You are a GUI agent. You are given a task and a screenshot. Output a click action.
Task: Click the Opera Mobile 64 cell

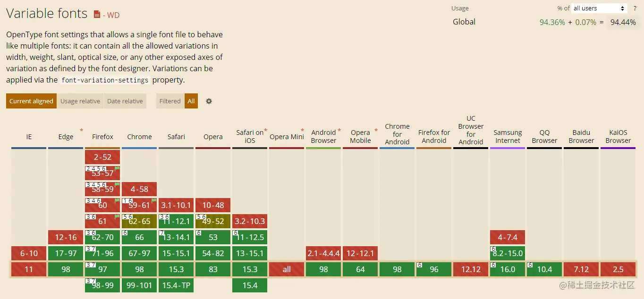(x=360, y=269)
